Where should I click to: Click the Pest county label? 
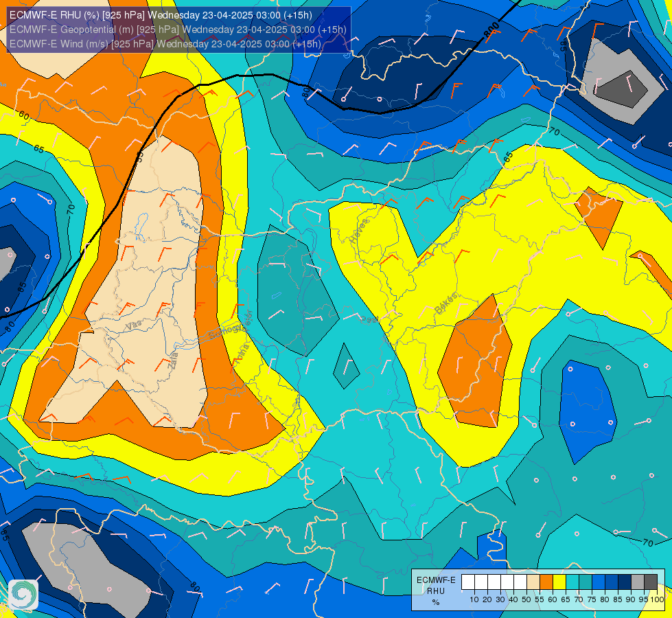click(x=369, y=319)
